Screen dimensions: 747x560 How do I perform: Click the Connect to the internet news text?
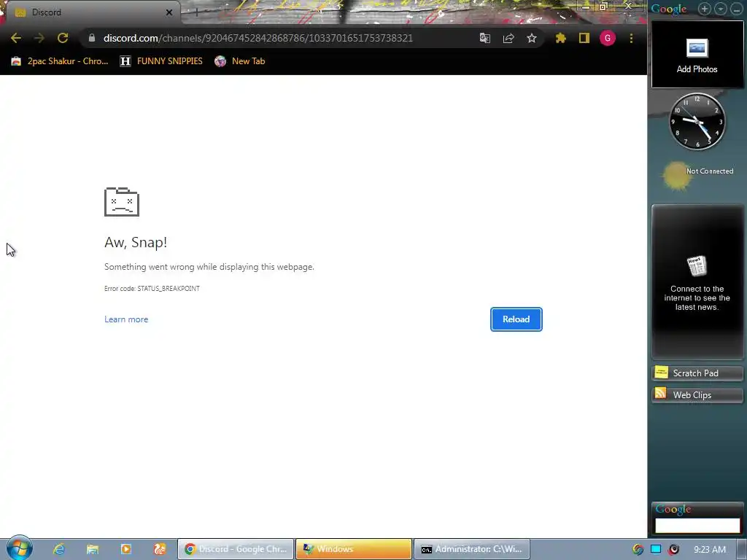pos(697,297)
